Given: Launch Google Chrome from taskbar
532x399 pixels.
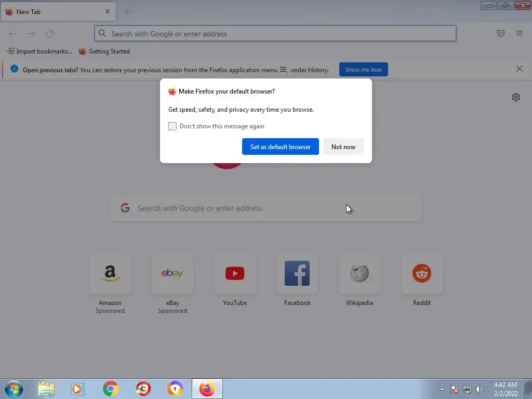Looking at the screenshot, I should (x=110, y=389).
